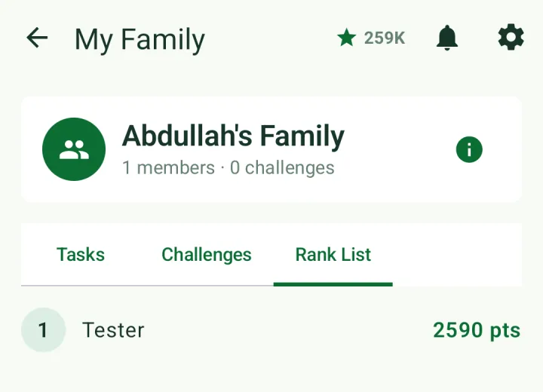Click the "0 challenges" count text

click(282, 168)
